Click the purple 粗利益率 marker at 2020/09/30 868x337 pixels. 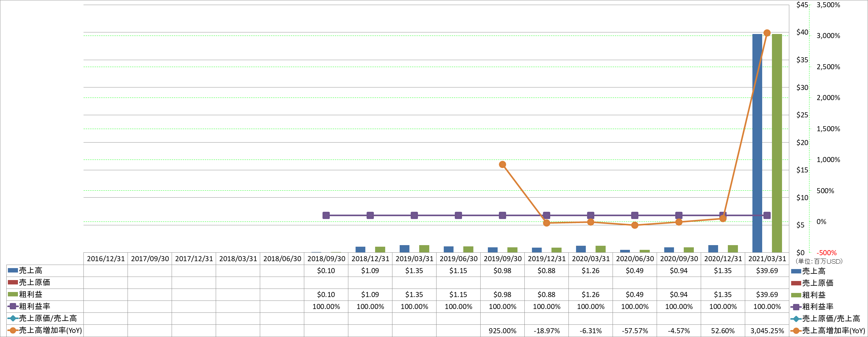coord(679,216)
